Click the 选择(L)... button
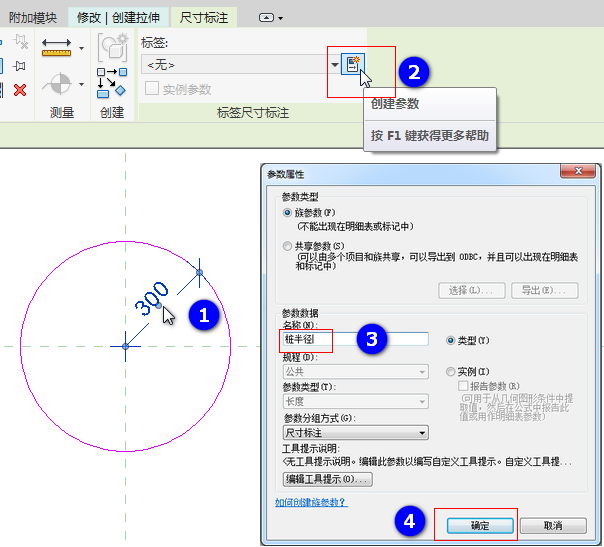This screenshot has width=604, height=547. point(471,290)
